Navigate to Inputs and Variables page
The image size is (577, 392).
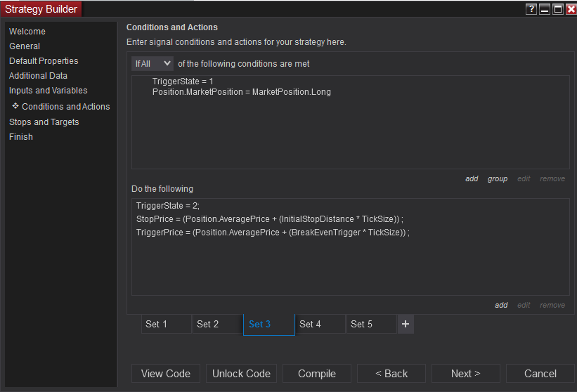pos(48,91)
